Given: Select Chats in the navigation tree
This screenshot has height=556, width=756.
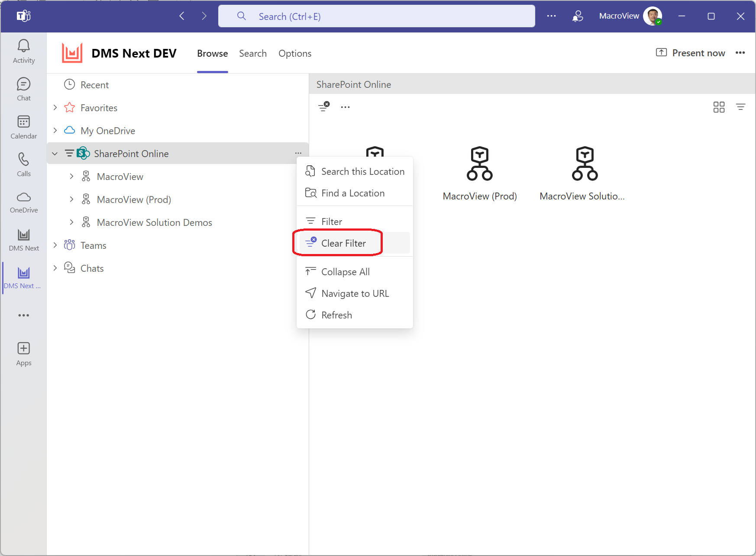Looking at the screenshot, I should tap(178, 268).
